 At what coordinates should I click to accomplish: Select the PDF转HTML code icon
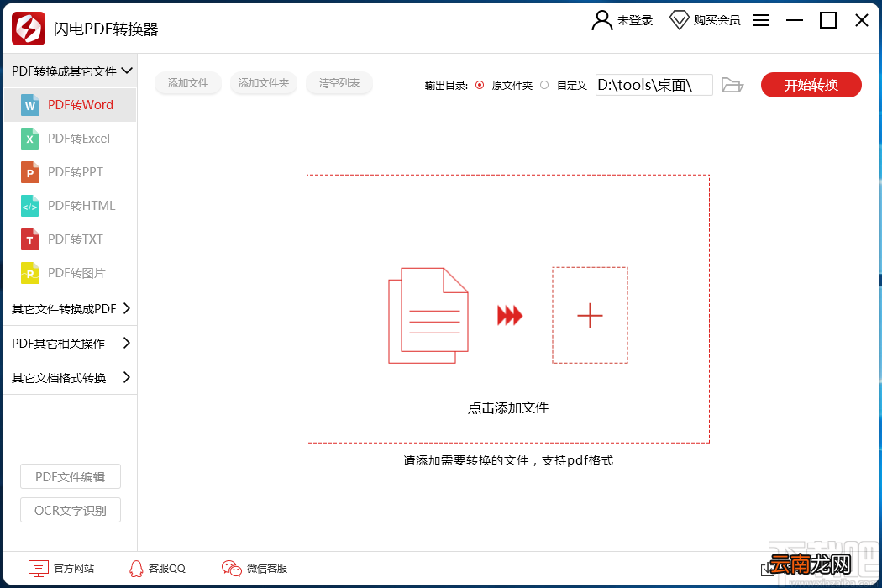(29, 206)
